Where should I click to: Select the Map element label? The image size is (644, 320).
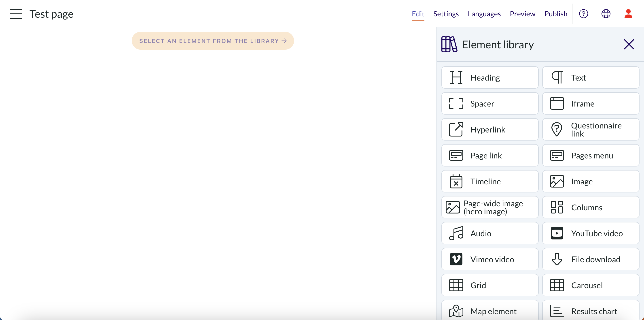coord(493,311)
